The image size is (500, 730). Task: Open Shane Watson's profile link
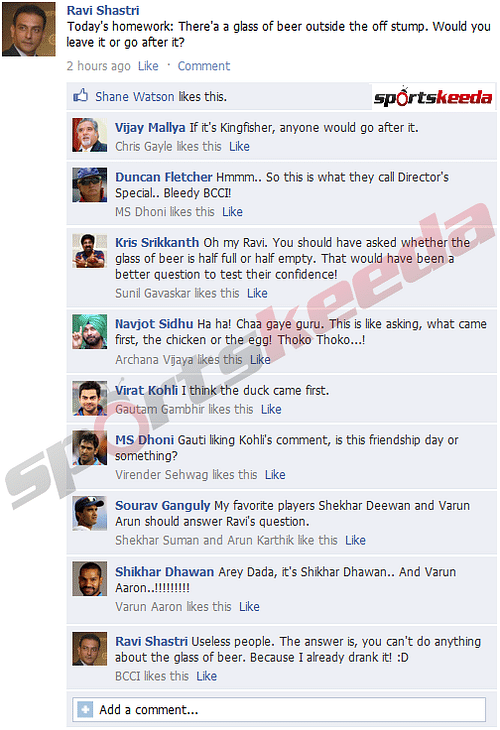(135, 96)
